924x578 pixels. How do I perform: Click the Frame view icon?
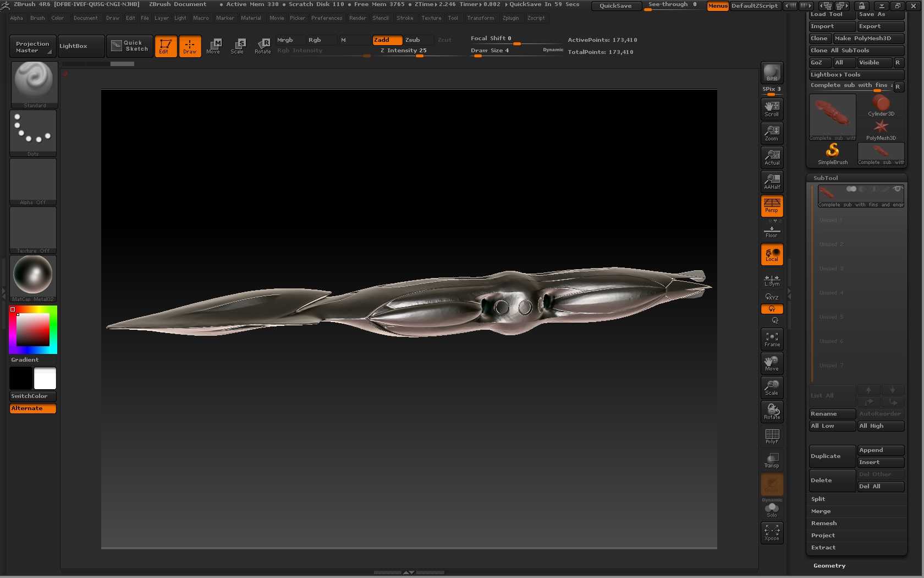point(772,339)
